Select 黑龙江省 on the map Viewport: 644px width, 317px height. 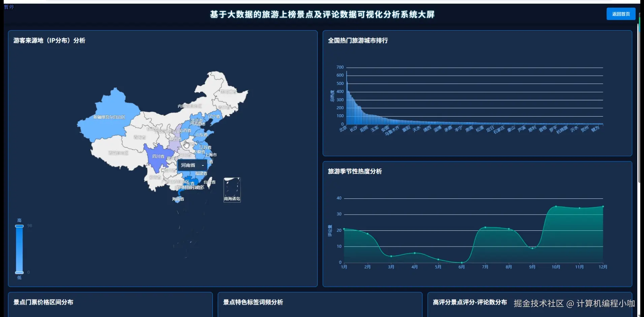(x=228, y=92)
